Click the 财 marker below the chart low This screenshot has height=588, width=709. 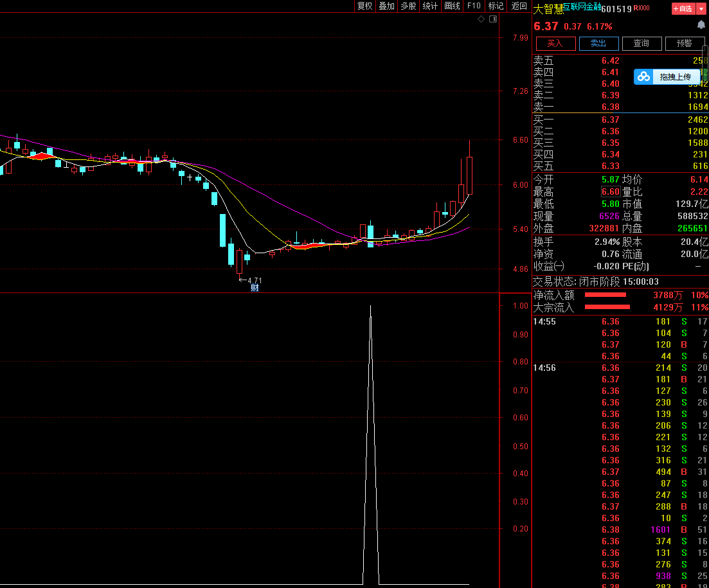(255, 288)
